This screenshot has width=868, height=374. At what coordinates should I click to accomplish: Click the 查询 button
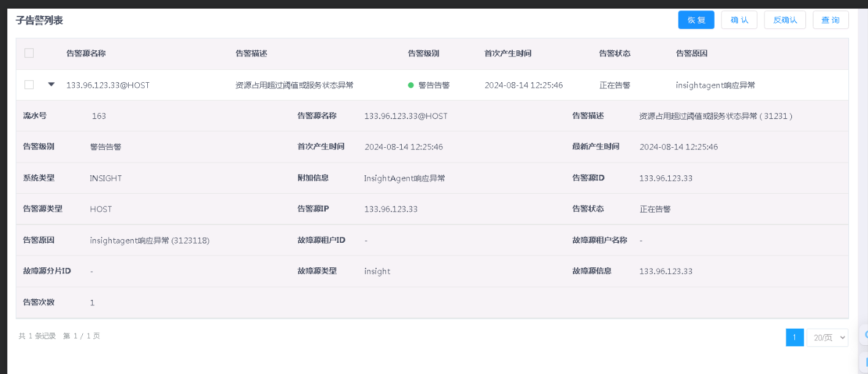click(x=831, y=20)
